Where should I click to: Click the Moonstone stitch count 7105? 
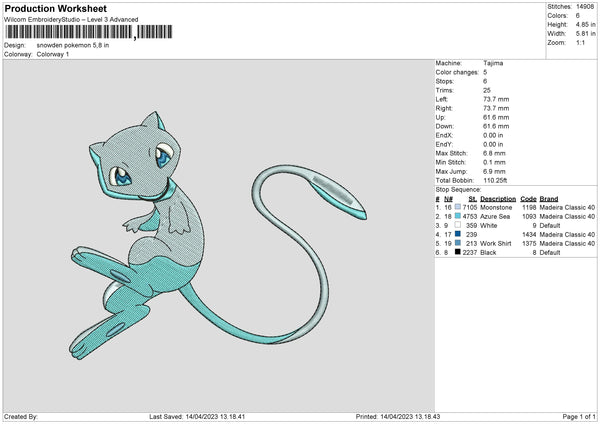tap(470, 207)
